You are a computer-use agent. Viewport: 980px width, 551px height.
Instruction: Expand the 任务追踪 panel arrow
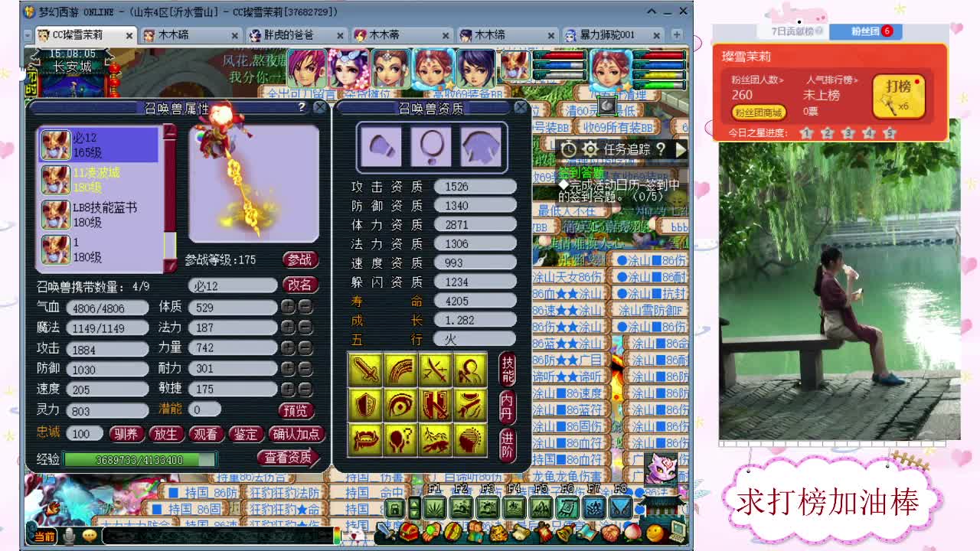[x=680, y=150]
